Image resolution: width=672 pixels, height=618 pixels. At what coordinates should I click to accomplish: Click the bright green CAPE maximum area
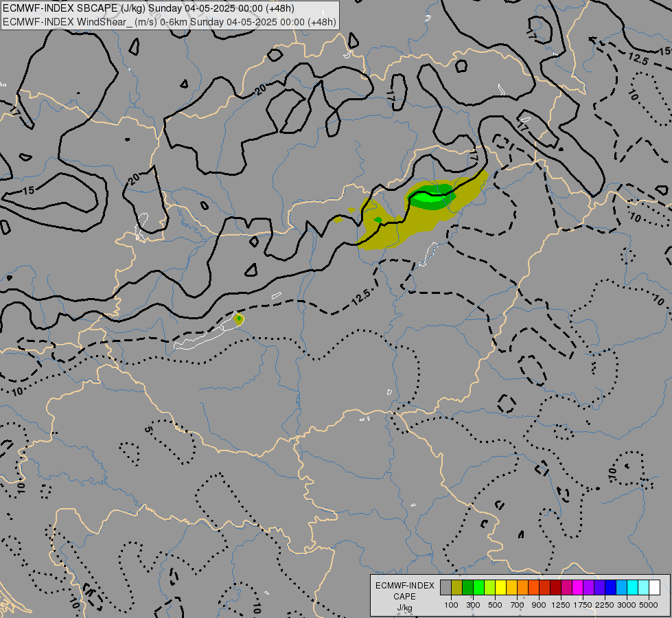click(430, 198)
